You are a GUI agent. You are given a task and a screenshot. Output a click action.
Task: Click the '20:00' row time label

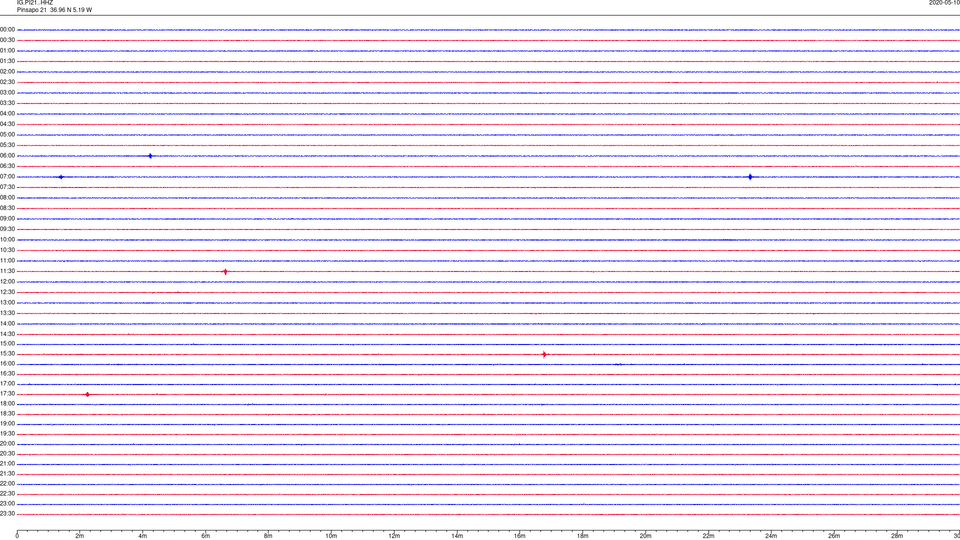[7, 444]
